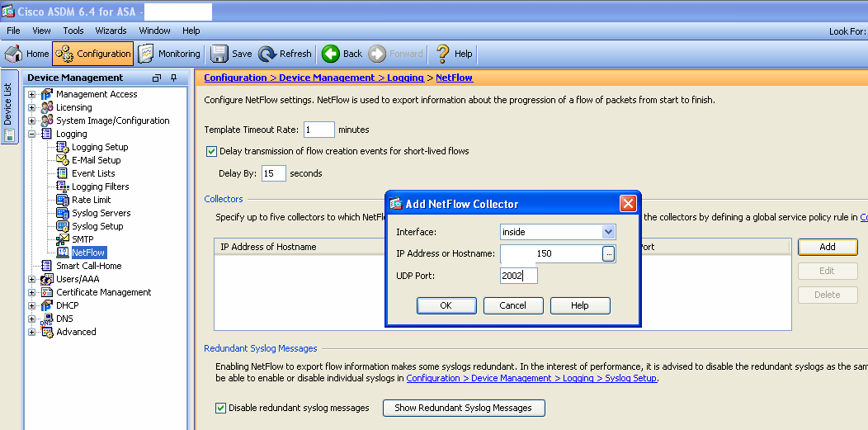Click the green Back arrow icon
Viewport: 868px width, 430px height.
pyautogui.click(x=331, y=54)
